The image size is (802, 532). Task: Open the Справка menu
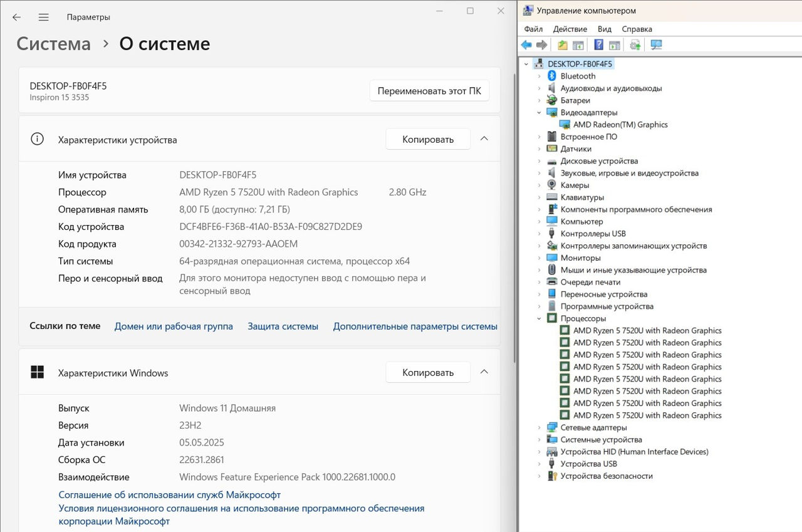tap(637, 29)
